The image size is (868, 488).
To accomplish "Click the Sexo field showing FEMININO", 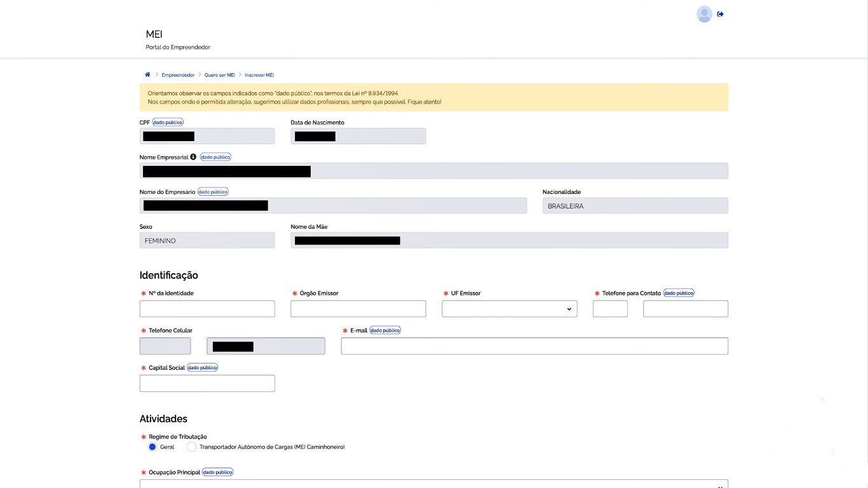I will (x=207, y=240).
